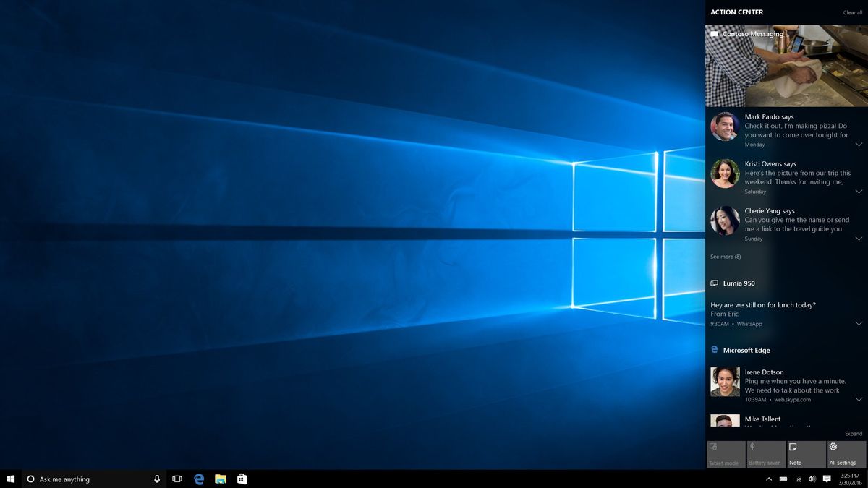Launch the Store app from the taskbar
This screenshot has width=868, height=488.
[x=242, y=479]
